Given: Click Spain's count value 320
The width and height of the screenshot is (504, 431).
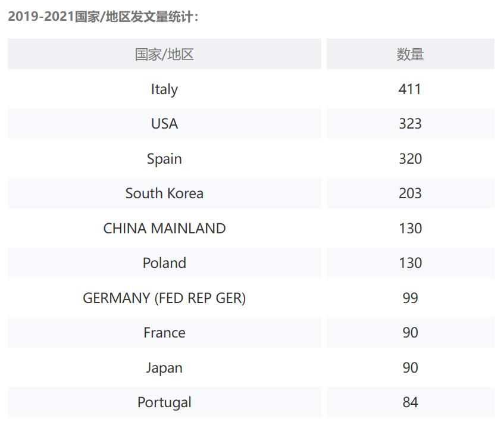Looking at the screenshot, I should click(410, 159).
